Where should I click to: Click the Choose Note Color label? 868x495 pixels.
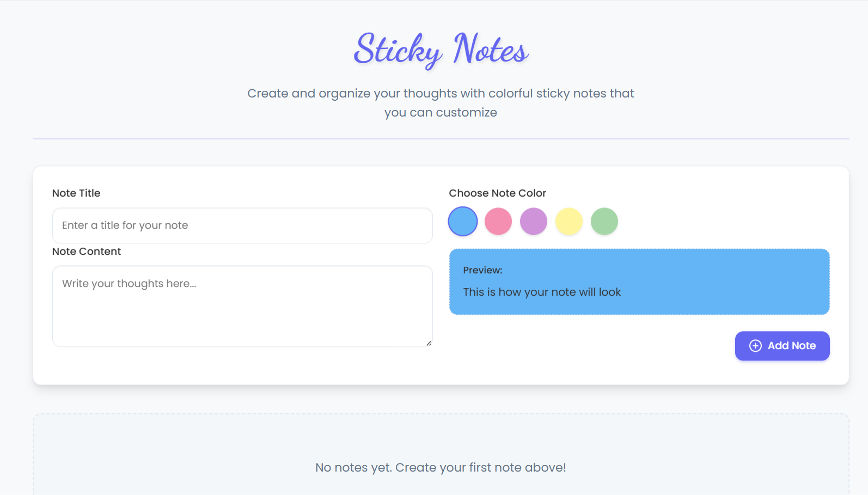[x=497, y=193]
